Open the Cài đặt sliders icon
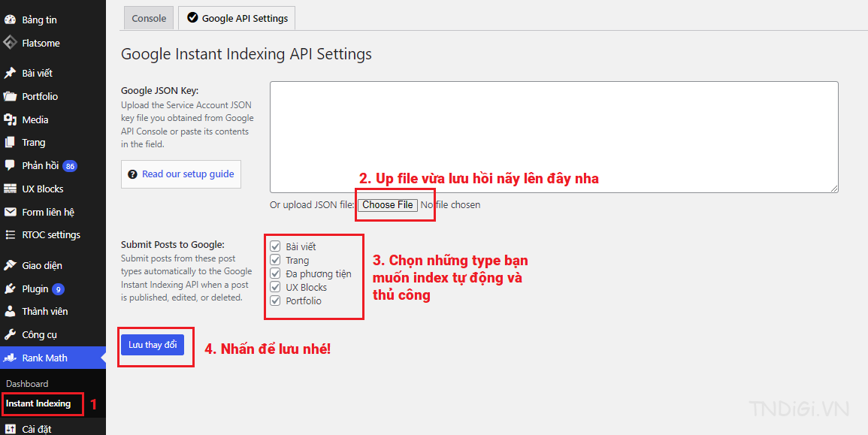Screen dimensions: 868x435 pos(10,429)
